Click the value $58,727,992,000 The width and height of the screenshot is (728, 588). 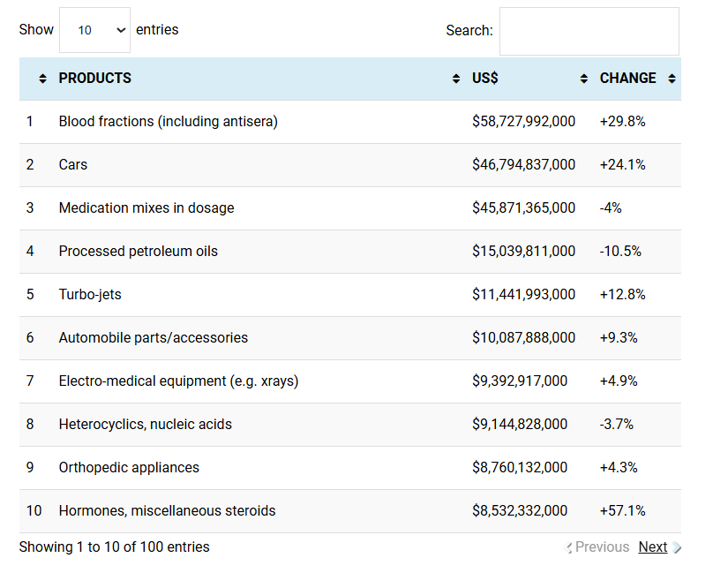point(523,121)
